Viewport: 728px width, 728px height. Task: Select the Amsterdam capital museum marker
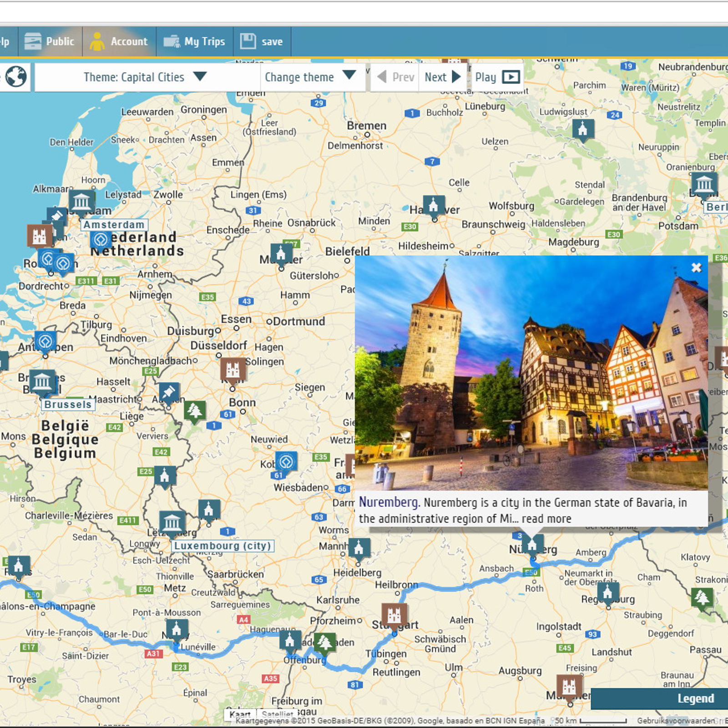click(x=82, y=202)
